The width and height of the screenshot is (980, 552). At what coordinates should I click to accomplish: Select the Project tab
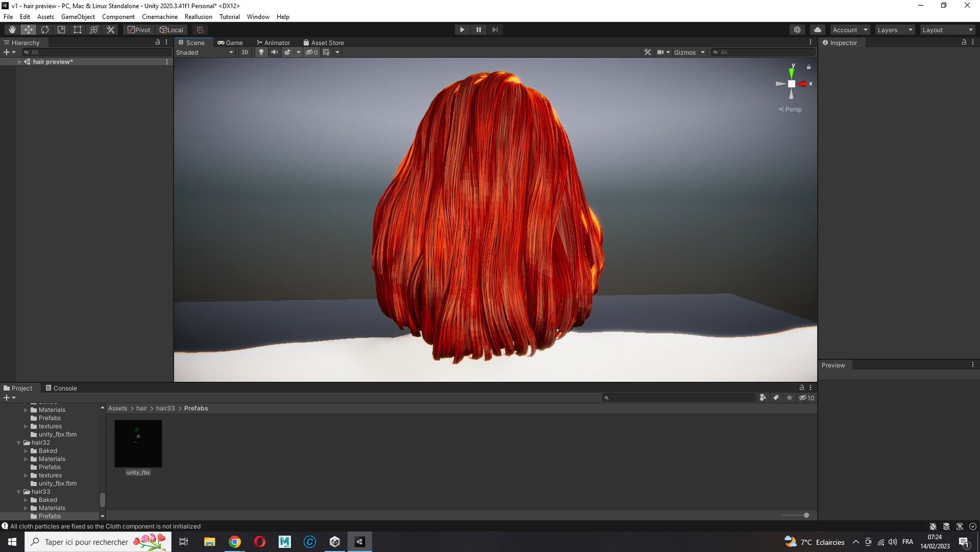[x=18, y=388]
